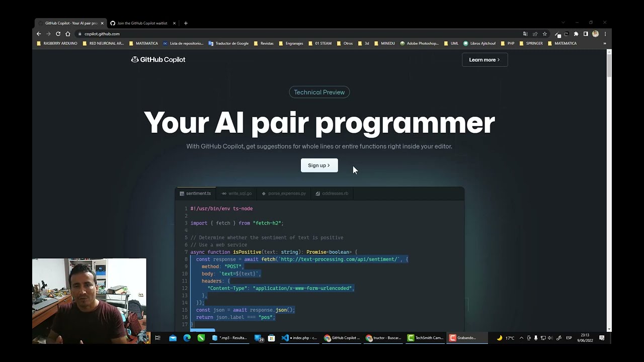Click the Learn more button
The width and height of the screenshot is (644, 362).
pyautogui.click(x=485, y=60)
